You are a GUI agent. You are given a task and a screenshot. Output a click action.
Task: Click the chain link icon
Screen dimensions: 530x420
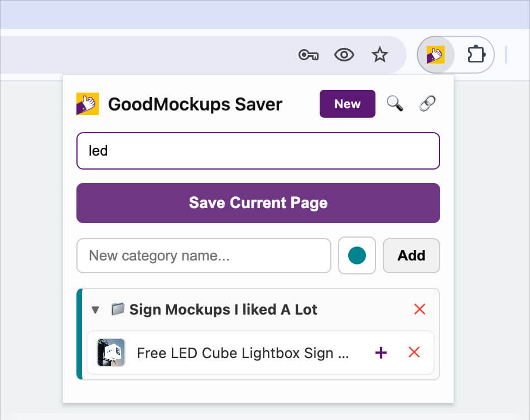(x=427, y=103)
